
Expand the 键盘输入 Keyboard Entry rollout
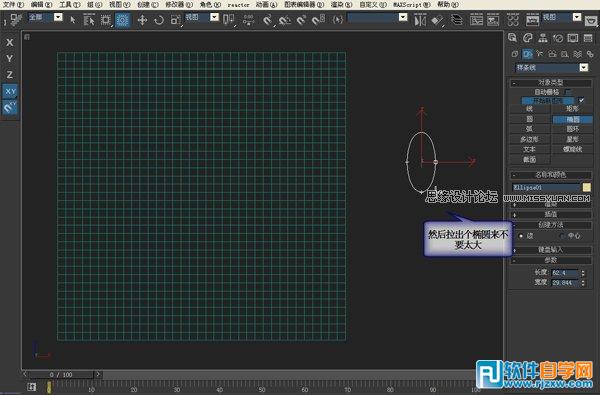tap(550, 250)
